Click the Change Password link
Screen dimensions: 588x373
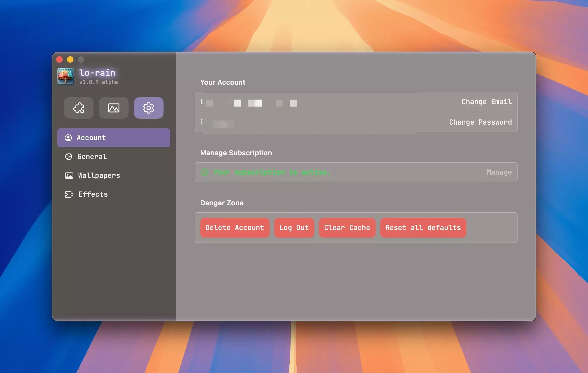coord(480,122)
